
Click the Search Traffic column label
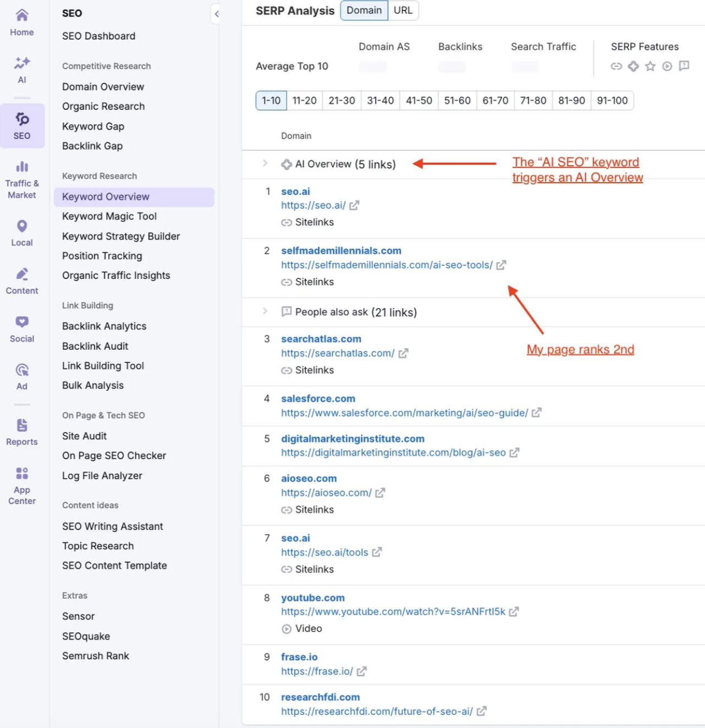coord(543,47)
